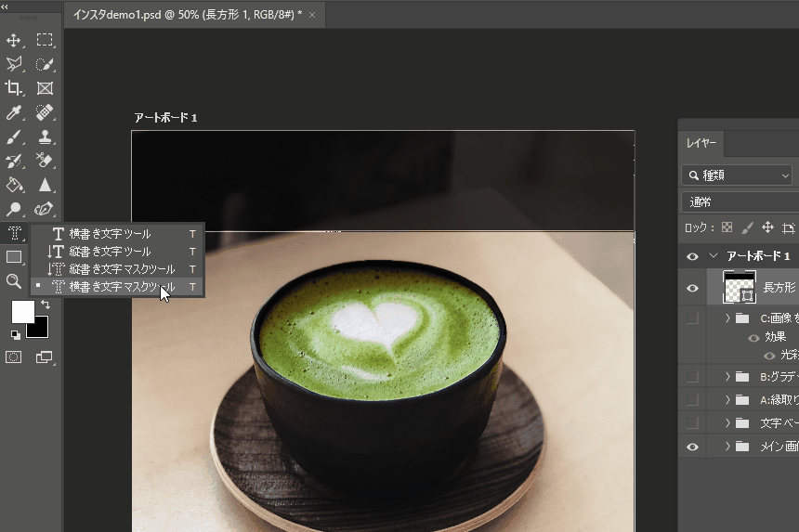The width and height of the screenshot is (799, 532).
Task: Hide the メイン画像 group layer
Action: pyautogui.click(x=692, y=447)
